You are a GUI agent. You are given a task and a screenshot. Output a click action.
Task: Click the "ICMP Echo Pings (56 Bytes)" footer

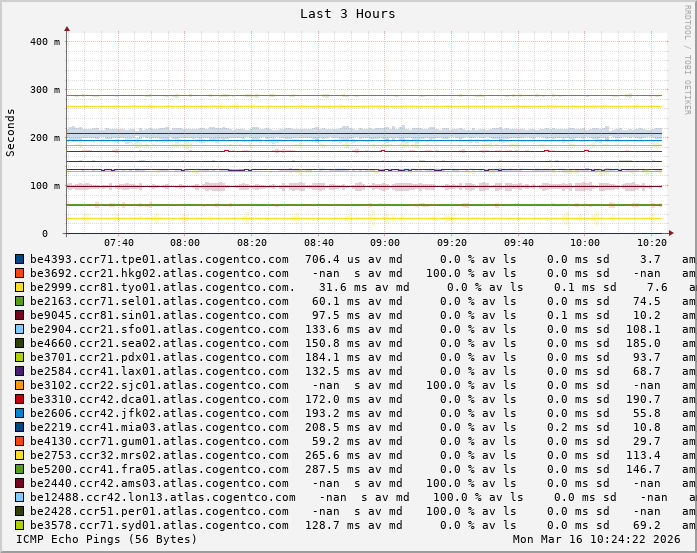click(x=98, y=539)
